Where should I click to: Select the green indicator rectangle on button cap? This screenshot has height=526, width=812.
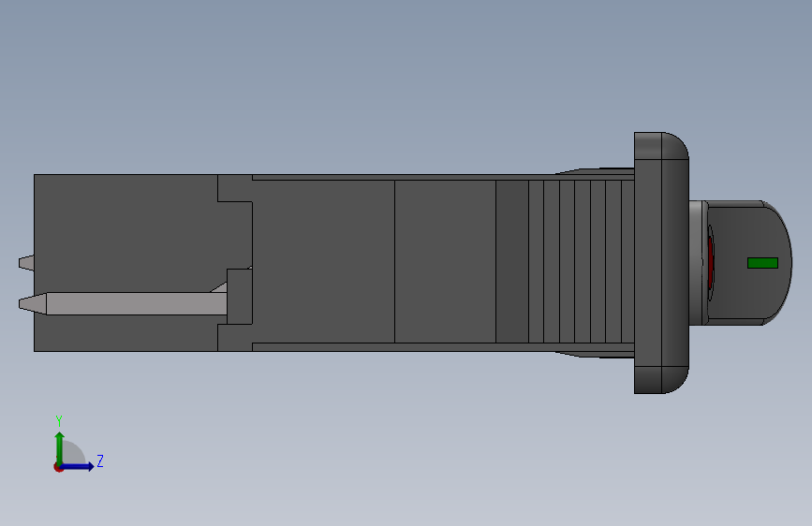(x=762, y=263)
